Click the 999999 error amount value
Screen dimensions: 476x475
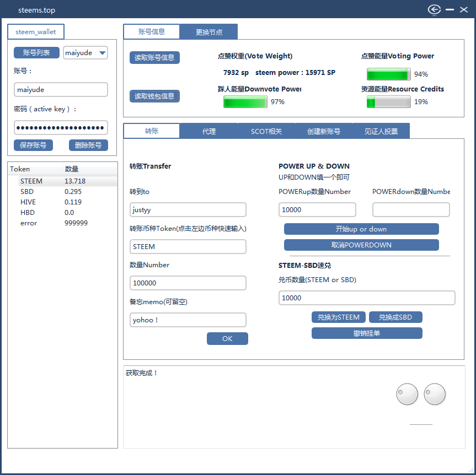(76, 223)
